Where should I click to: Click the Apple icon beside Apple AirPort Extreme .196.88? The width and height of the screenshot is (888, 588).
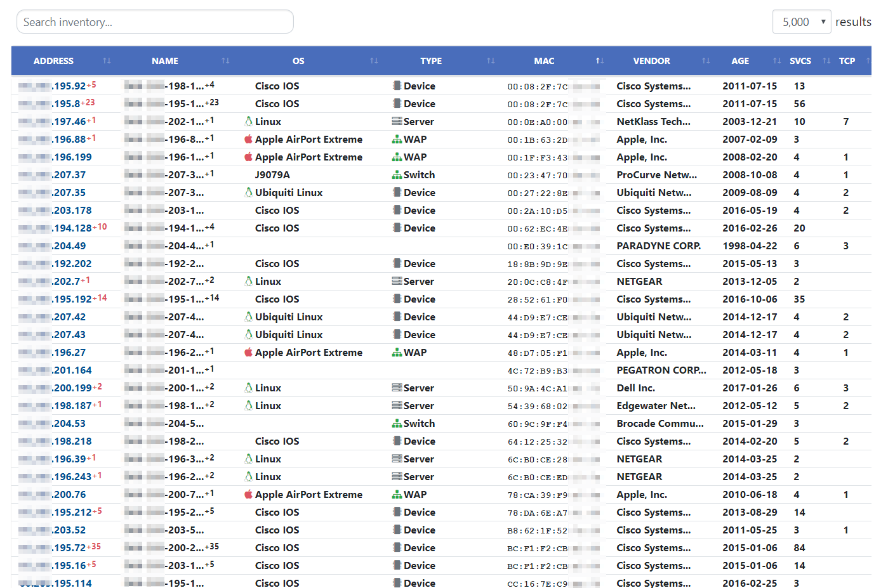click(247, 139)
